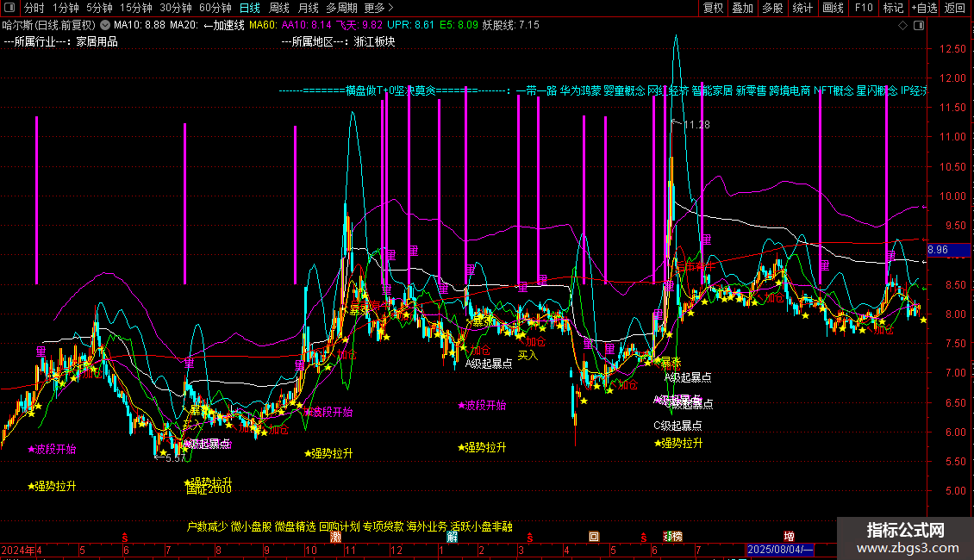
Task: Open the 多股 multi-stock view
Action: [772, 8]
